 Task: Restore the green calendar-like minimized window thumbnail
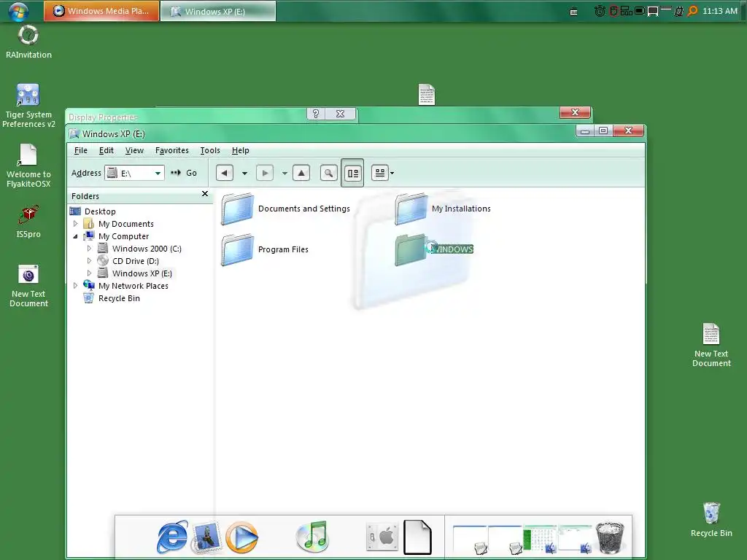pyautogui.click(x=541, y=540)
